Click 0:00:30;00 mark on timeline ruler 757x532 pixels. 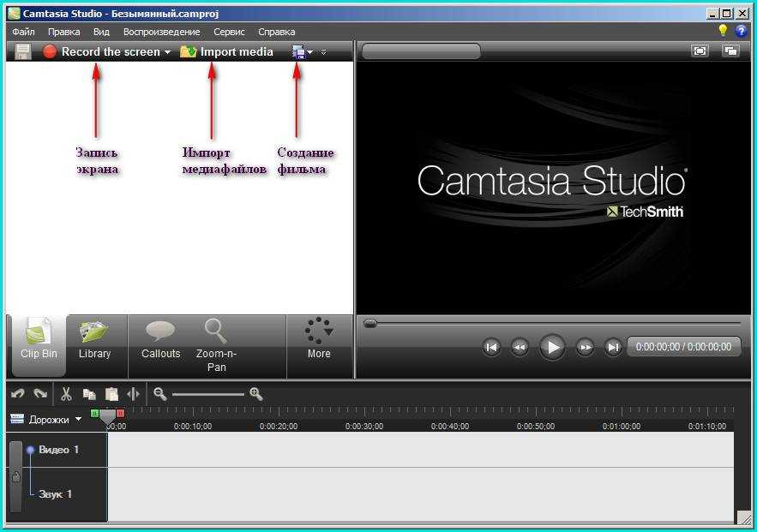click(x=364, y=427)
